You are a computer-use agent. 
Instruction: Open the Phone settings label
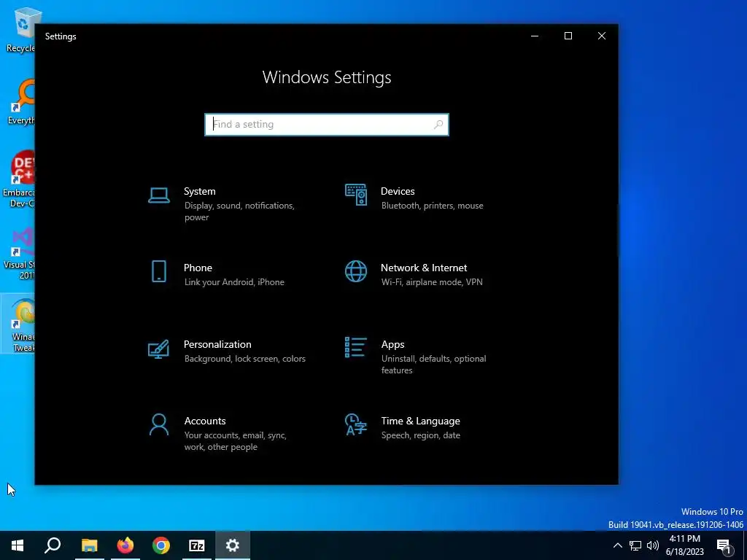click(198, 268)
